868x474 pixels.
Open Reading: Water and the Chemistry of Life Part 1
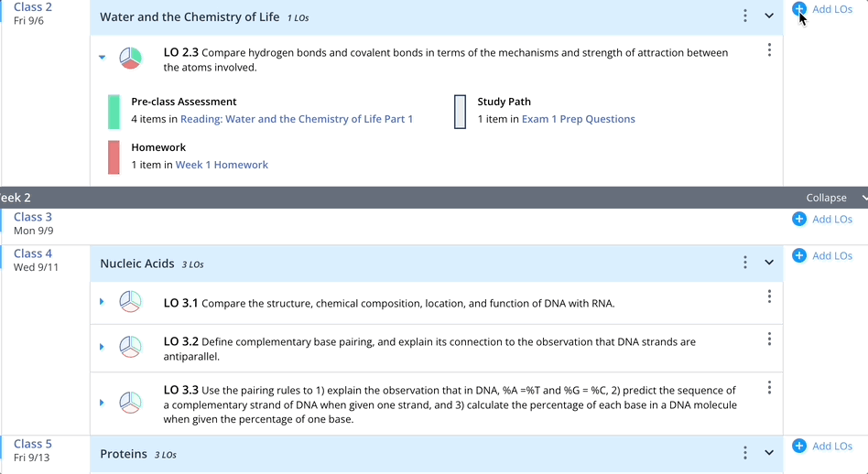(x=296, y=119)
